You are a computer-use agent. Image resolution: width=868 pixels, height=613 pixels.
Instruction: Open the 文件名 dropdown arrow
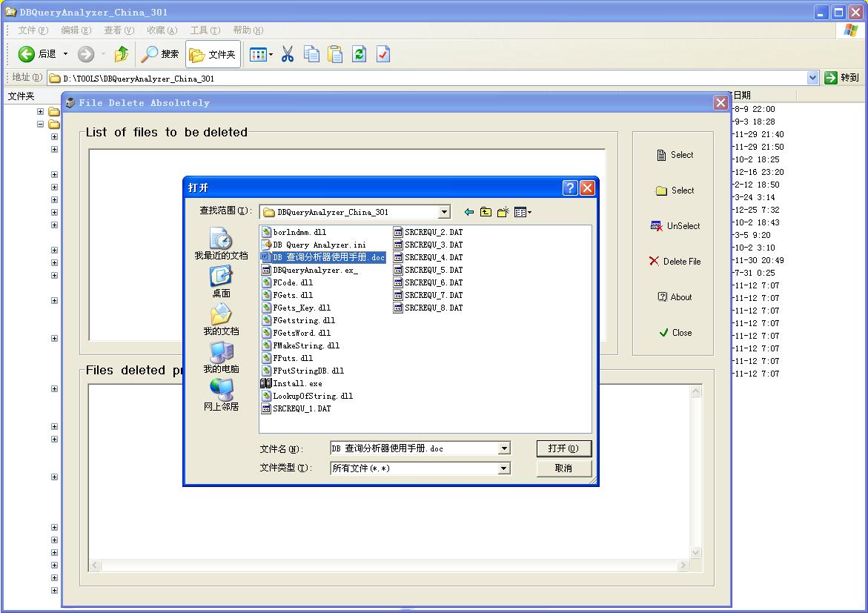tap(504, 448)
